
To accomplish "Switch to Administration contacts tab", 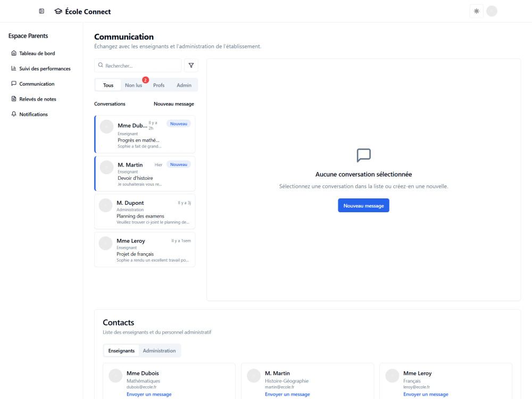I will tap(159, 351).
